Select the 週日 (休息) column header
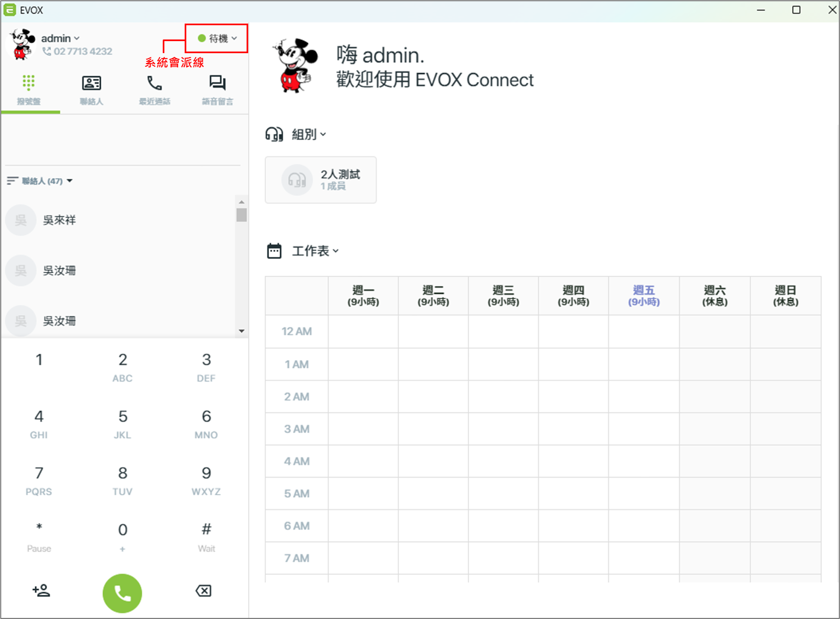 (x=786, y=296)
